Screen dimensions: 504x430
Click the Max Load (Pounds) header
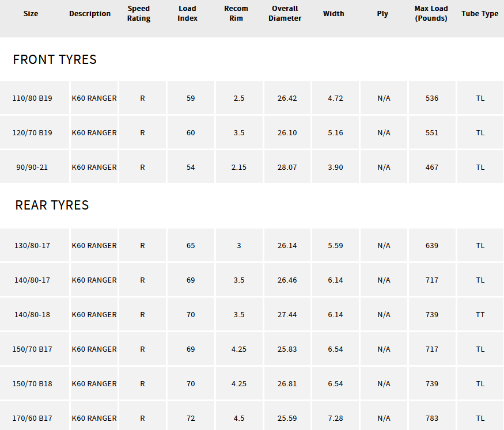431,13
